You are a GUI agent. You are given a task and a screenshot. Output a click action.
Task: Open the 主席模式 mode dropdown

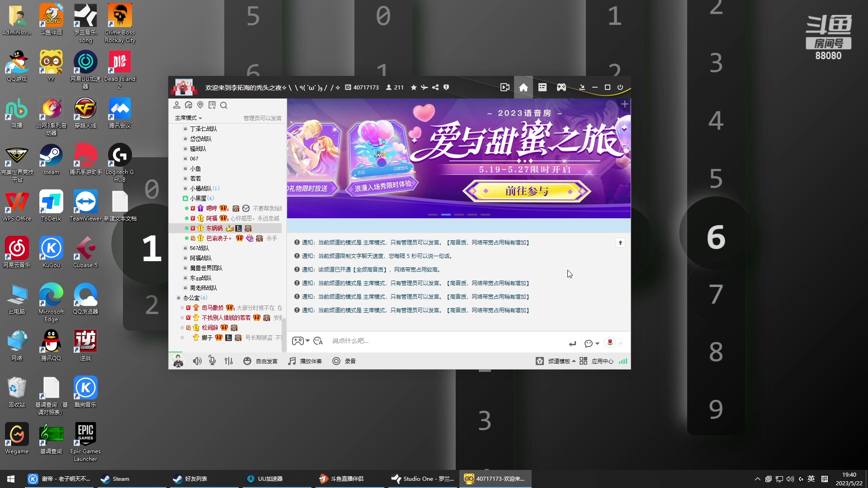(x=187, y=118)
